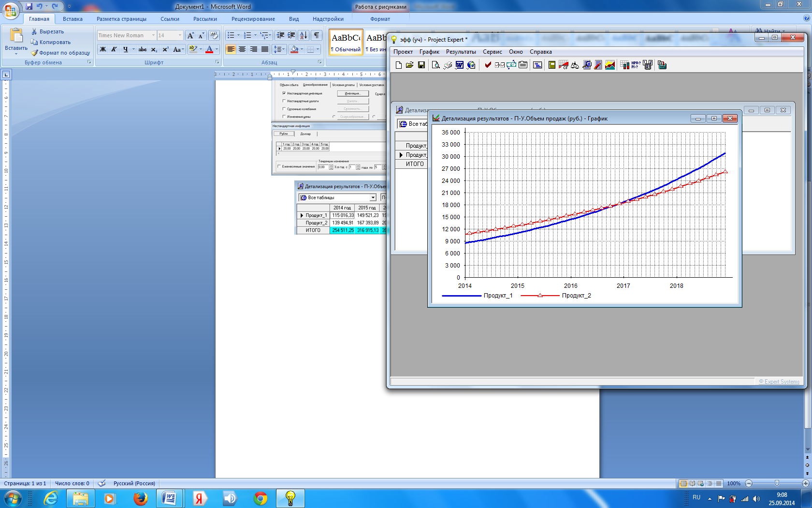Apply Формат по образцу painter
This screenshot has height=508, width=812.
60,53
